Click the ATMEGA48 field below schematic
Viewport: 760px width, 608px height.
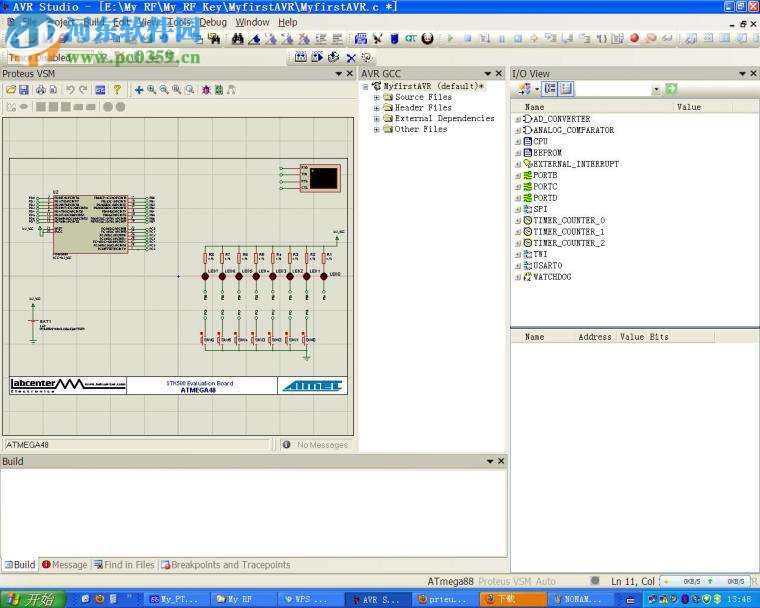coord(137,445)
